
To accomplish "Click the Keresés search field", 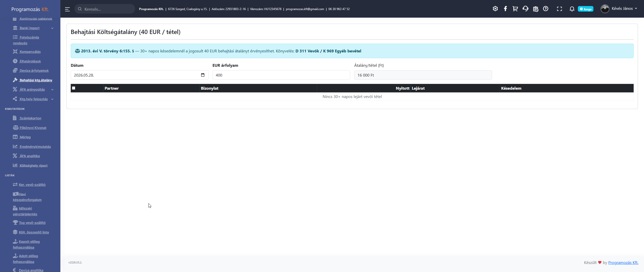I will coord(105,9).
